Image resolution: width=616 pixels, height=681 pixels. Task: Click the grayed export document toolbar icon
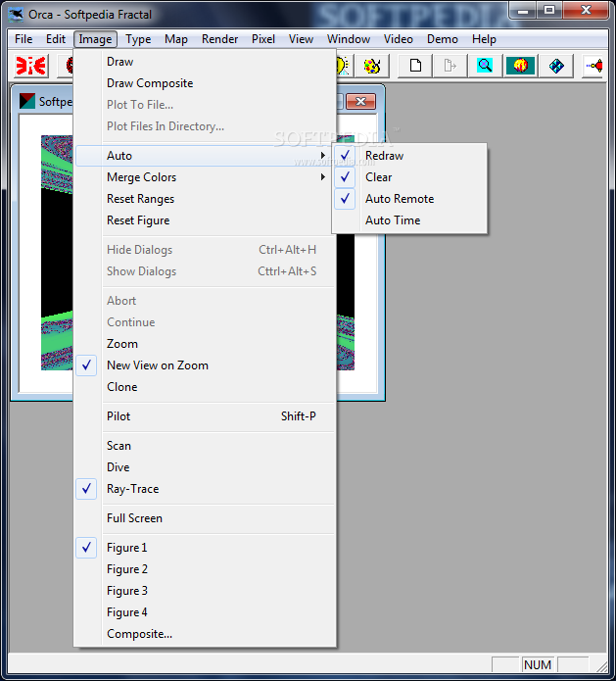450,66
